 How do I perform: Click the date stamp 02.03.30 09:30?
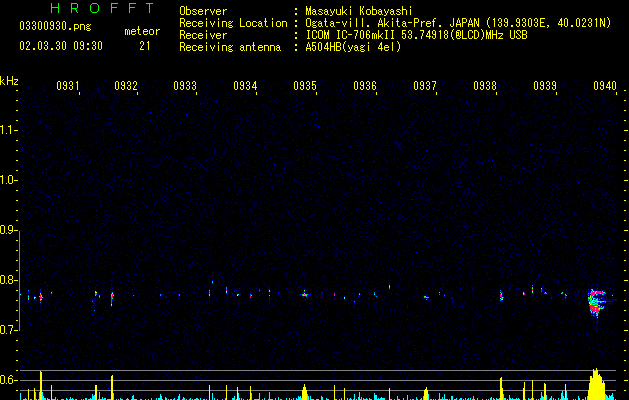[61, 46]
